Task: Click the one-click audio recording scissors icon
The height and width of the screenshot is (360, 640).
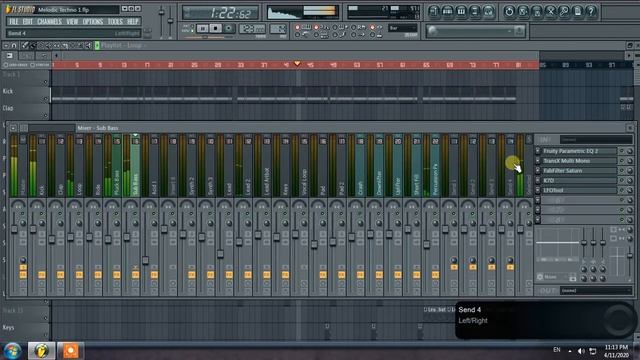Action: [550, 11]
